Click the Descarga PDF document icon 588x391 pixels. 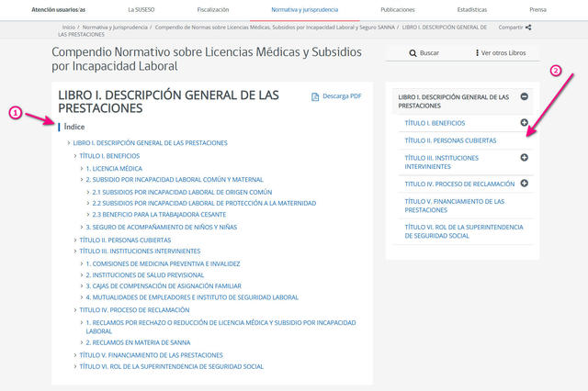[315, 96]
